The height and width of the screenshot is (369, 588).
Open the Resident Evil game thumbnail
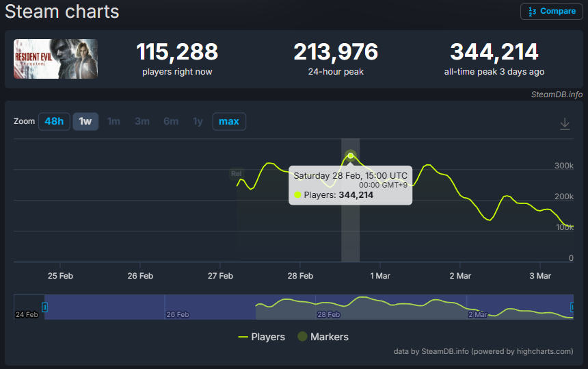coord(55,59)
